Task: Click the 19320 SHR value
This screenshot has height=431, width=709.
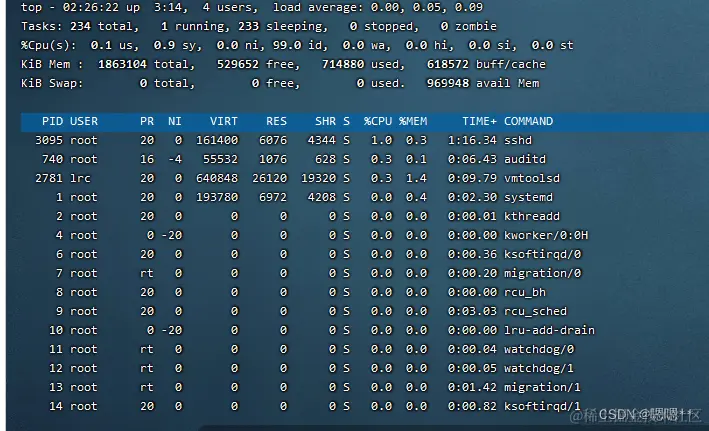Action: [x=319, y=178]
